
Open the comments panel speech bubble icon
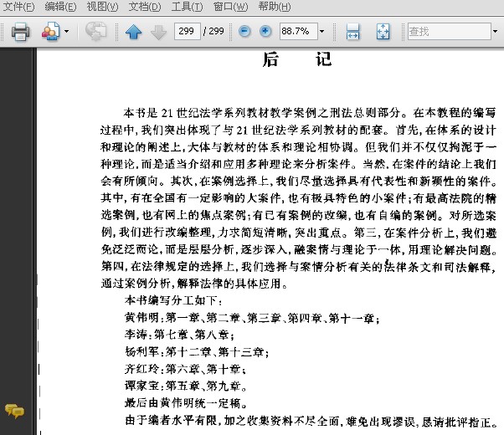tap(14, 411)
